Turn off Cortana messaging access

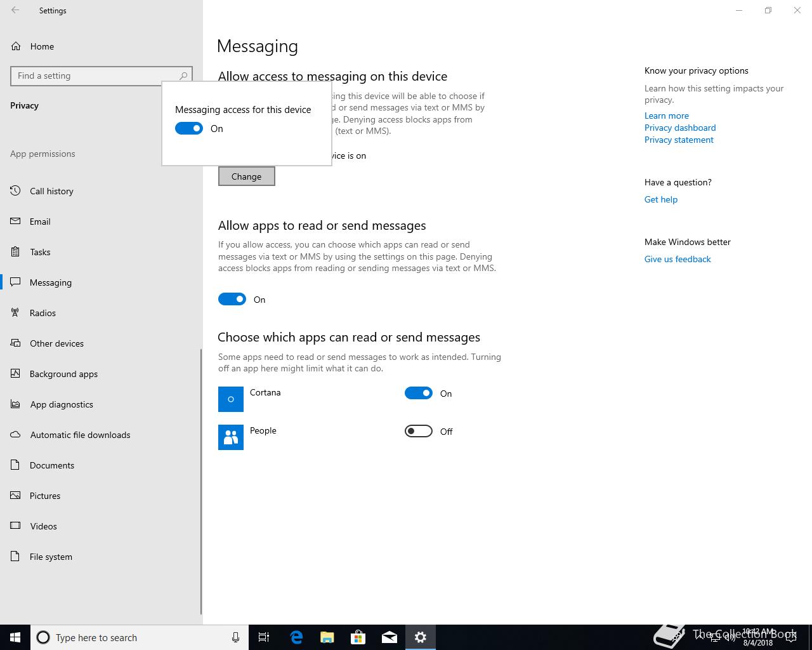pyautogui.click(x=419, y=393)
